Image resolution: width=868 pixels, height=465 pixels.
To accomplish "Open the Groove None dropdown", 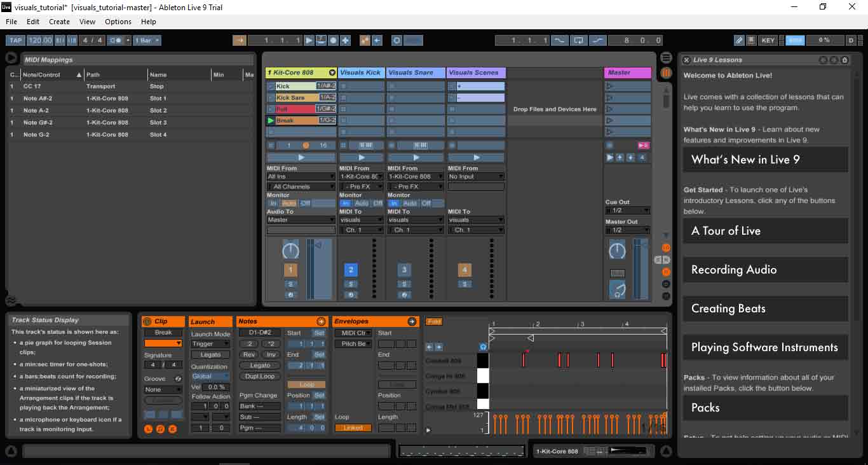I will click(163, 389).
